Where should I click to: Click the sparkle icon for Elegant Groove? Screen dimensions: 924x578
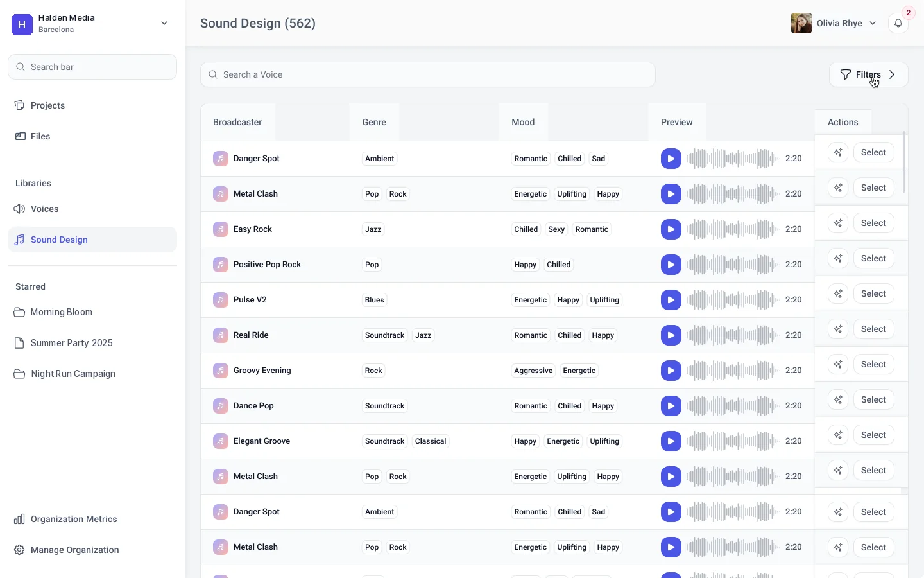(x=838, y=435)
